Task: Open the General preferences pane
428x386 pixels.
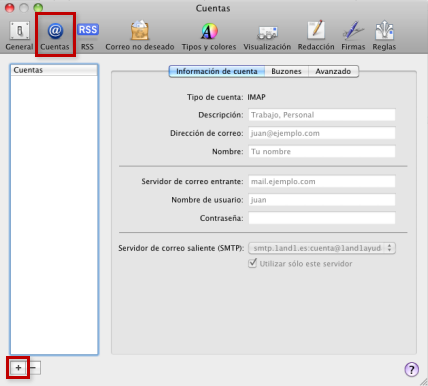Action: pos(19,36)
